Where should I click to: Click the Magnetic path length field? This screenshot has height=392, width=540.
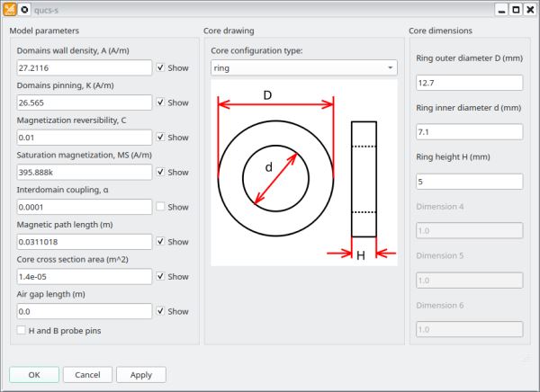click(x=85, y=242)
